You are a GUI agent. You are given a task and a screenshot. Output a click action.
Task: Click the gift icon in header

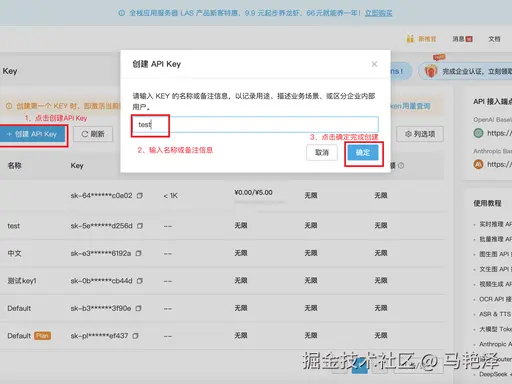click(x=410, y=39)
